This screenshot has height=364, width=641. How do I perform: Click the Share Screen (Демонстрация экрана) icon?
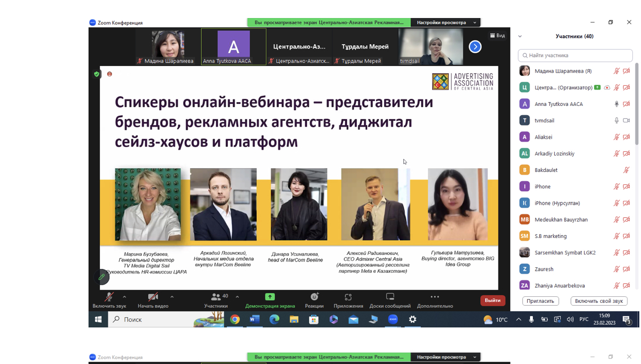pyautogui.click(x=270, y=296)
